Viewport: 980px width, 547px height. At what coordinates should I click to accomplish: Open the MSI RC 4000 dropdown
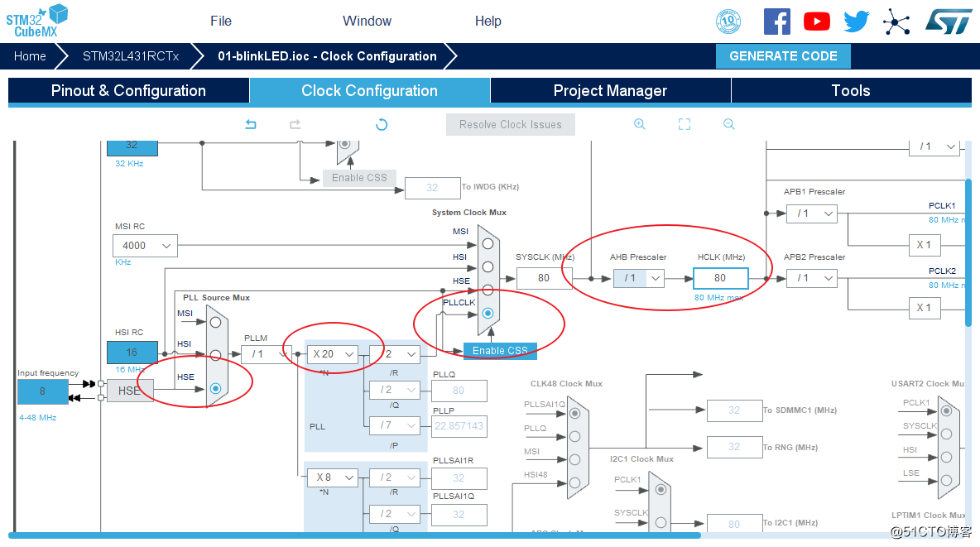tap(145, 246)
